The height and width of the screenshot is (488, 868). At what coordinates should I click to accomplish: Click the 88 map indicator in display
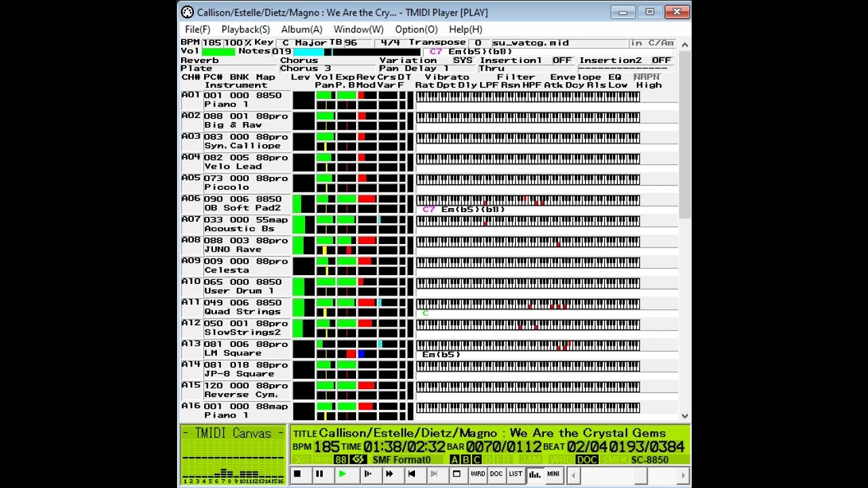[x=341, y=460]
